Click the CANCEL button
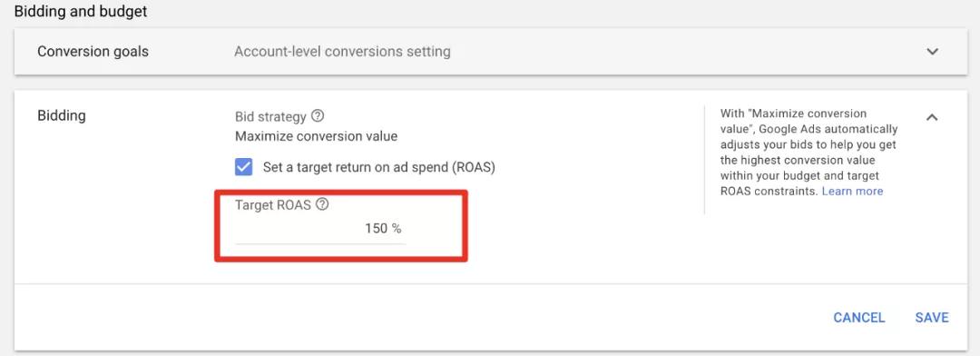 point(858,317)
